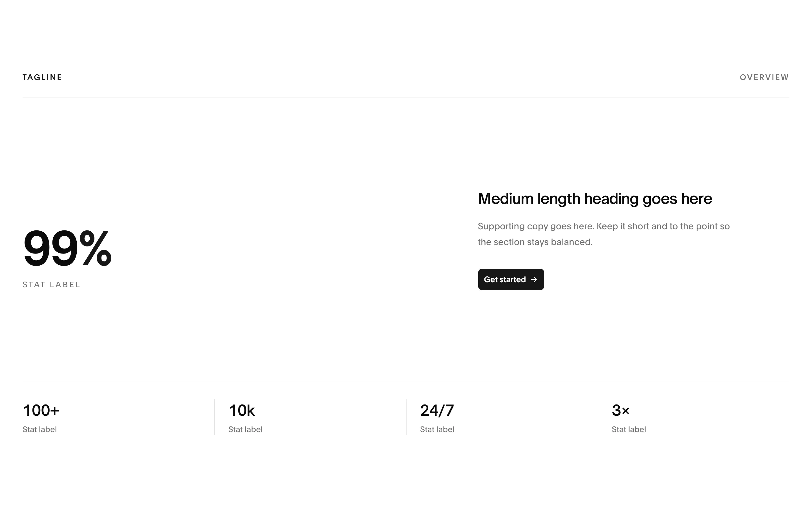Image resolution: width=812 pixels, height=507 pixels.
Task: Click the arrow icon in Get started
Action: click(x=534, y=279)
